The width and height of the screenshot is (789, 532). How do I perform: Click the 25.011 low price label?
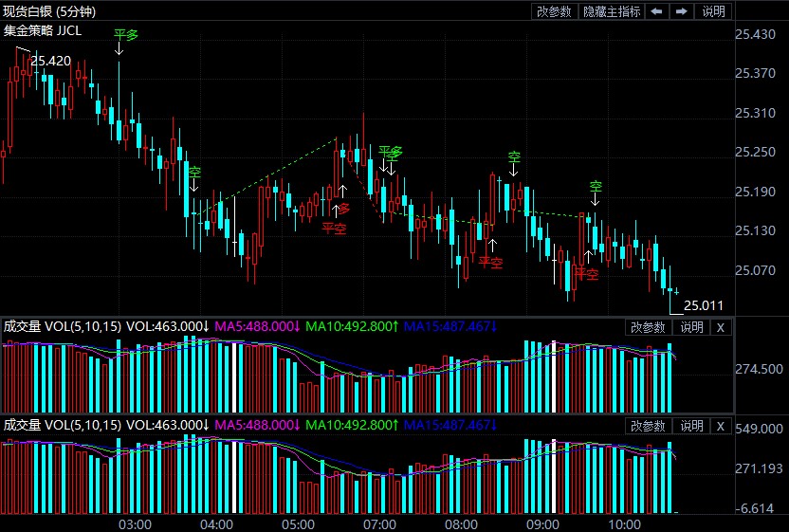704,305
